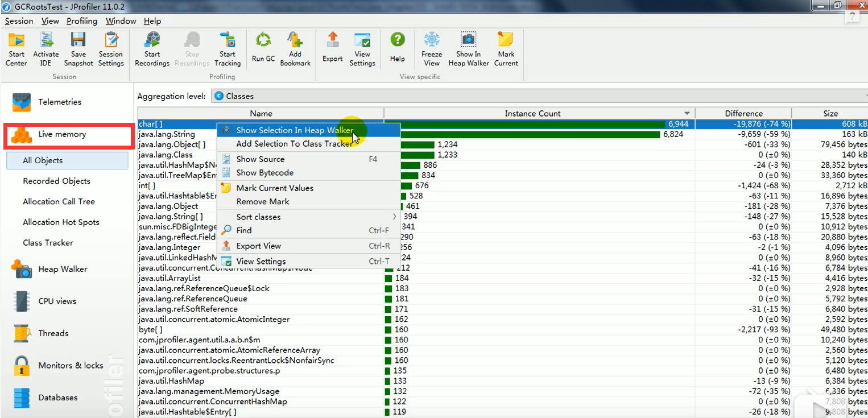Select the java.lang.ref.SoftReference row

pyautogui.click(x=503, y=309)
